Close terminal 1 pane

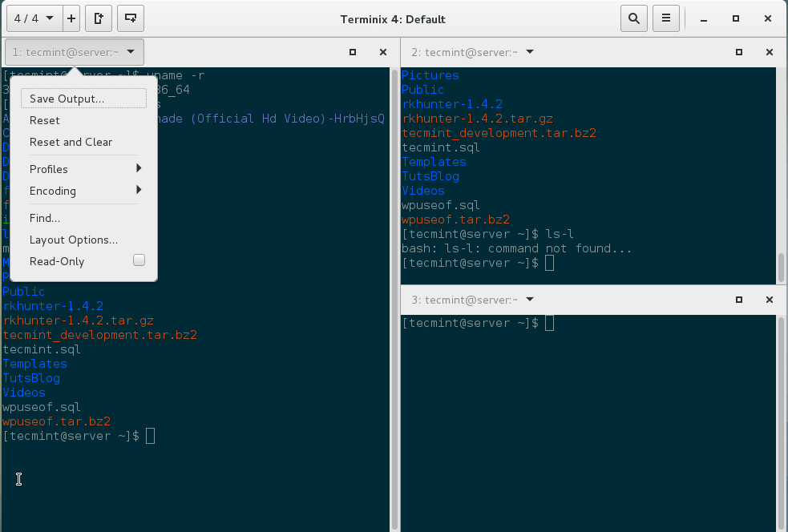(x=383, y=53)
